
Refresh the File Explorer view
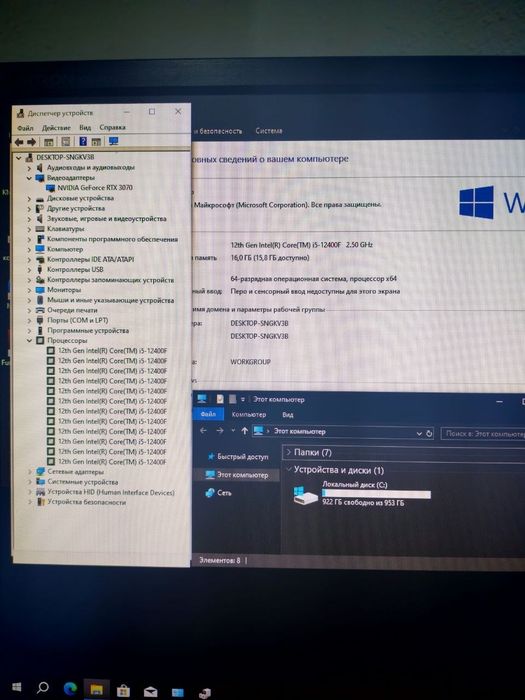429,433
